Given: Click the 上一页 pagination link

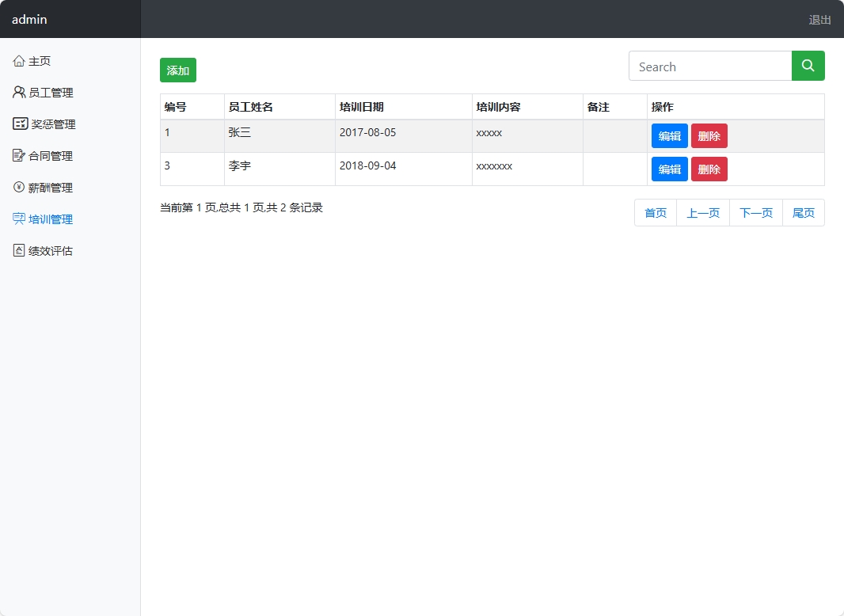Looking at the screenshot, I should [702, 212].
